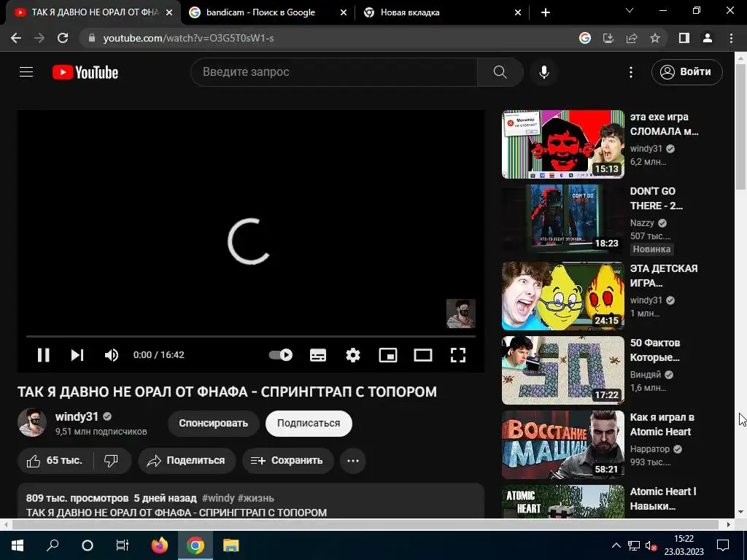Toggle the browser side panel
Screen dimensions: 747x560
click(x=684, y=38)
